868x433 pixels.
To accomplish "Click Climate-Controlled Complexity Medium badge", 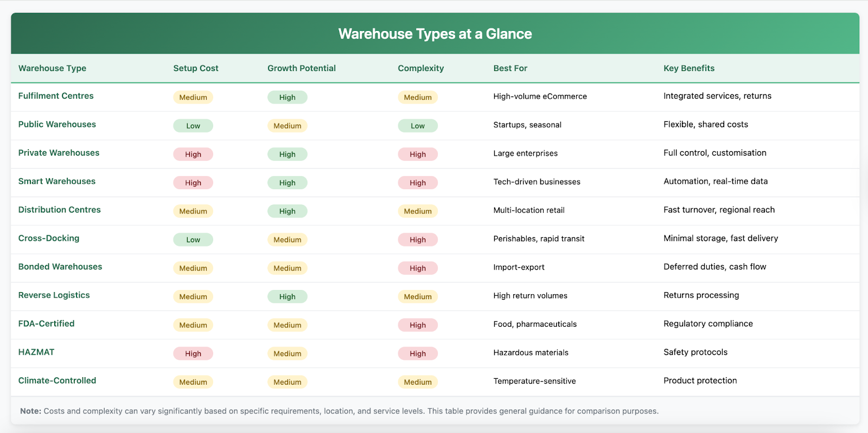I will (x=418, y=382).
